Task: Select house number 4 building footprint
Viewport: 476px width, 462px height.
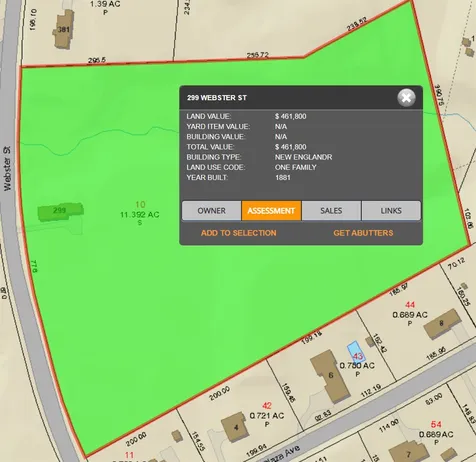Action: click(236, 427)
